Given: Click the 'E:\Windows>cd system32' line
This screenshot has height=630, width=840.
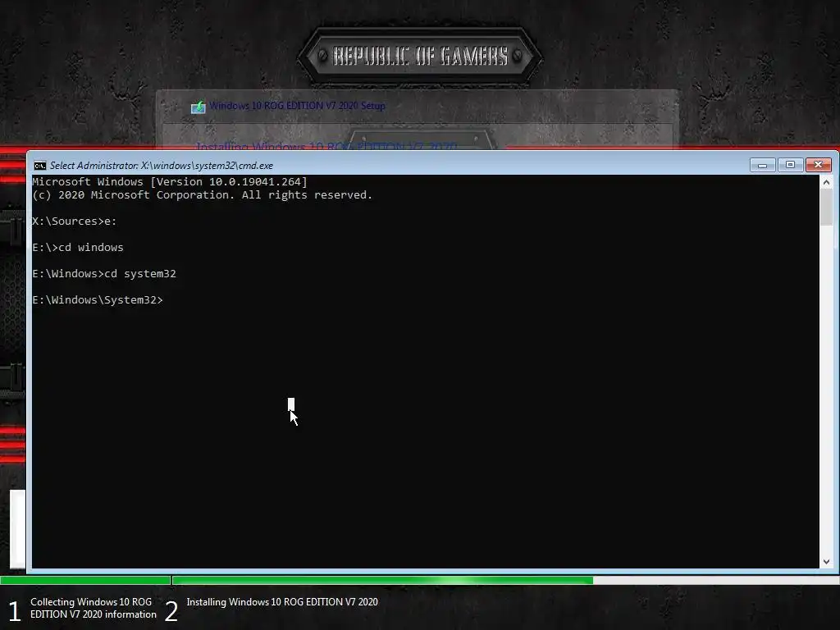Looking at the screenshot, I should pyautogui.click(x=104, y=274).
